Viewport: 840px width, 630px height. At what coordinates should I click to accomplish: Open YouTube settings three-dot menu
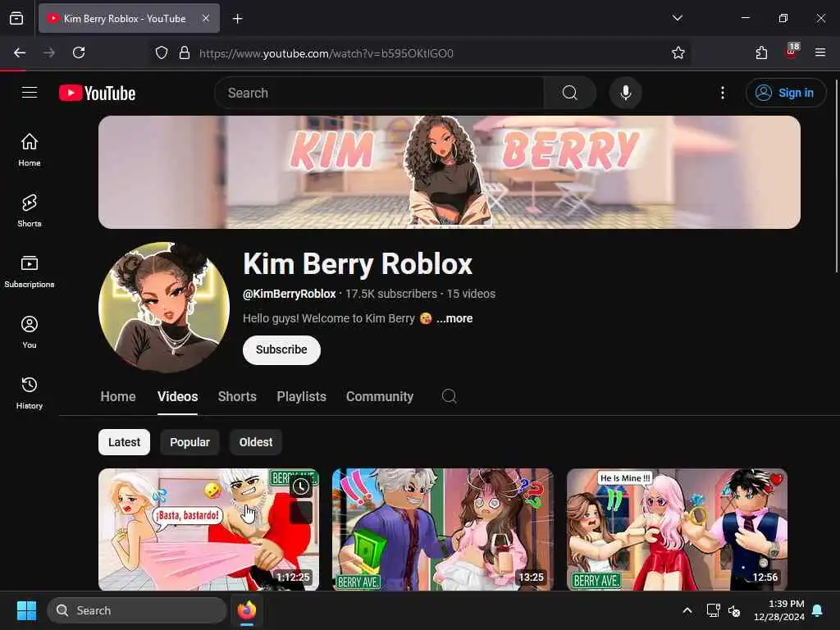tap(723, 93)
